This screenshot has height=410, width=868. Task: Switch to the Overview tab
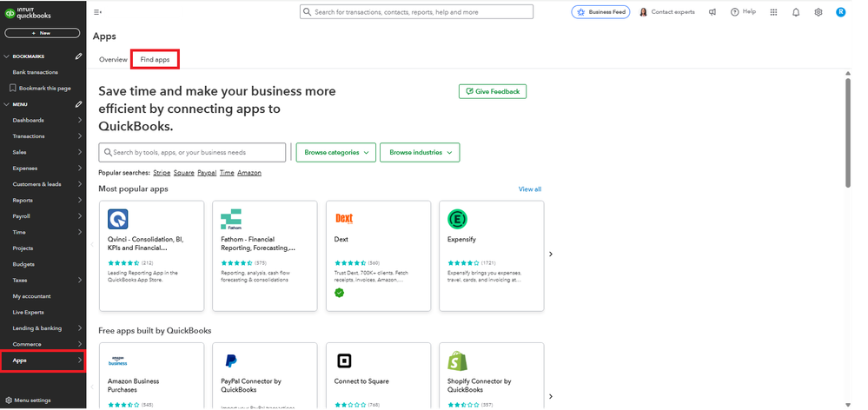coord(113,60)
